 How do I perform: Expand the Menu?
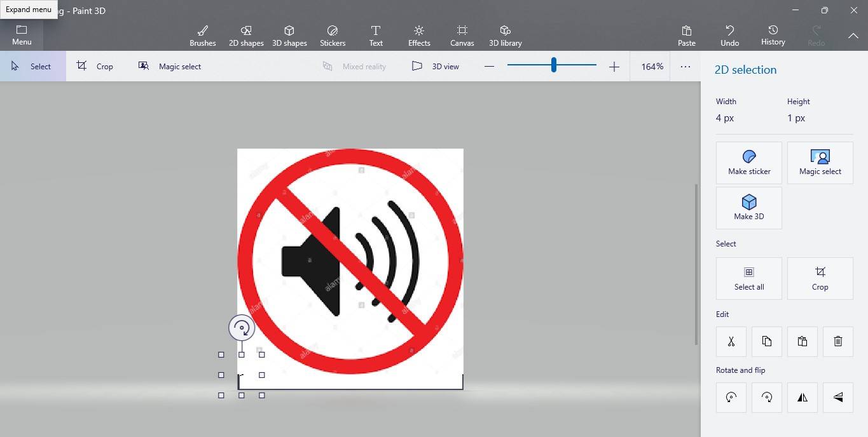pos(22,35)
